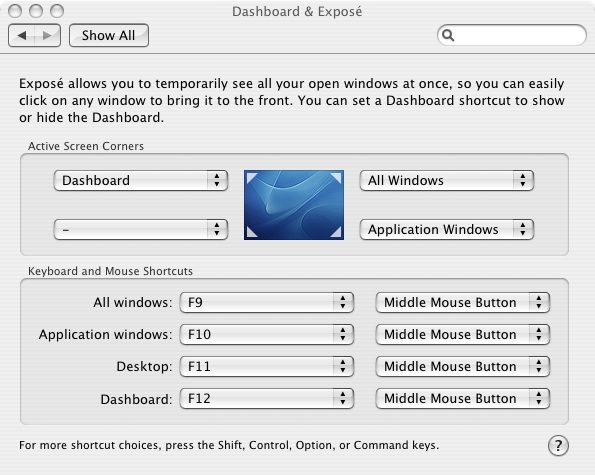Click the 'Application windows:' label
This screenshot has width=595, height=475.
point(105,335)
